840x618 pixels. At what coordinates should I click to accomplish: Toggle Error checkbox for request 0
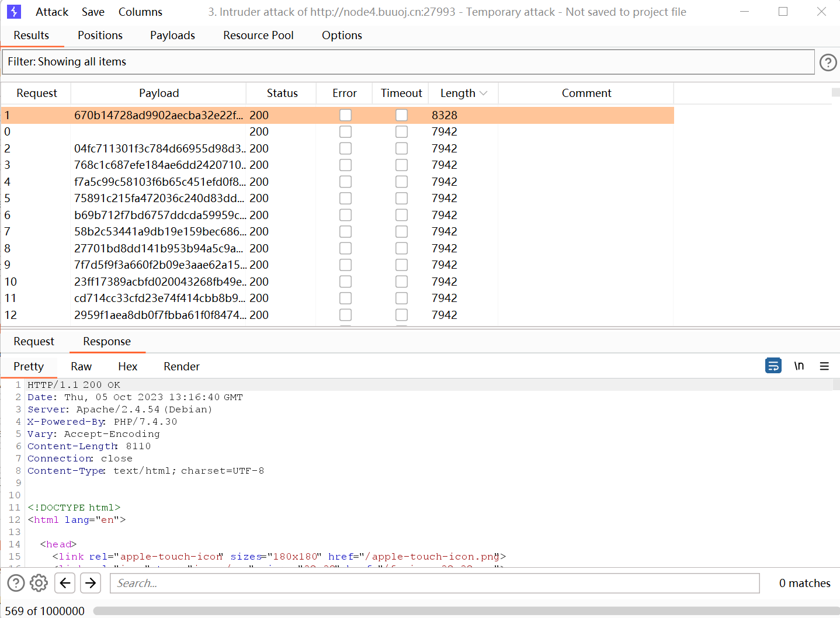click(x=345, y=131)
